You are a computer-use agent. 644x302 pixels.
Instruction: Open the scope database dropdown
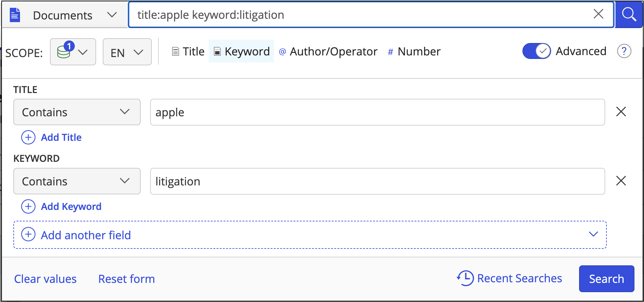point(73,52)
